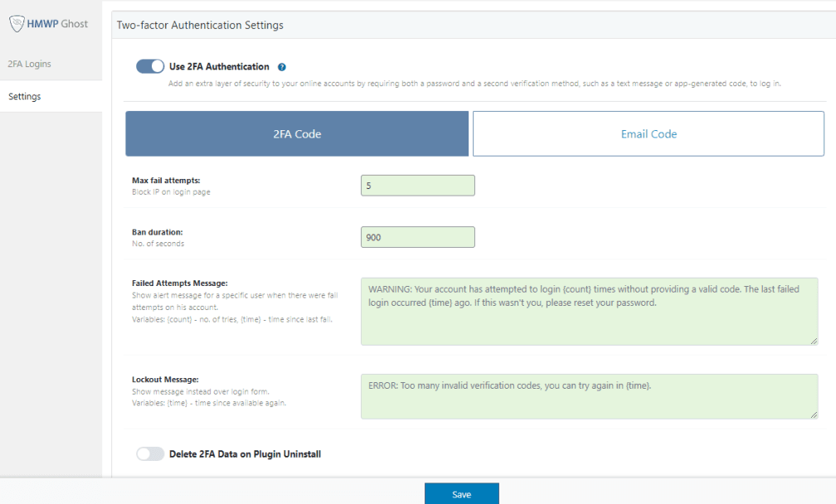
Task: Click the Use 2FA Authentication label text
Action: pos(219,66)
